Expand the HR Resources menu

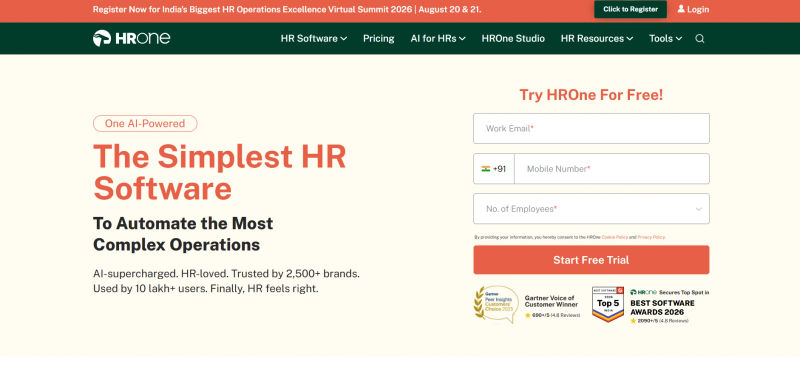click(597, 38)
